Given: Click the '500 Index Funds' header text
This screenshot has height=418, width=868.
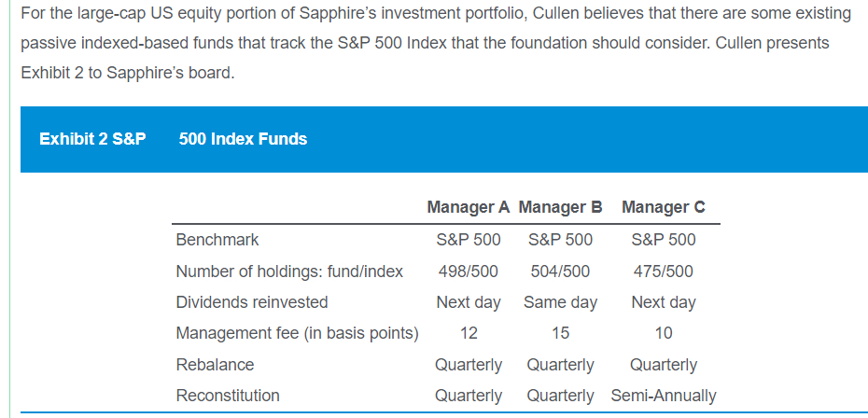Looking at the screenshot, I should pyautogui.click(x=243, y=139).
